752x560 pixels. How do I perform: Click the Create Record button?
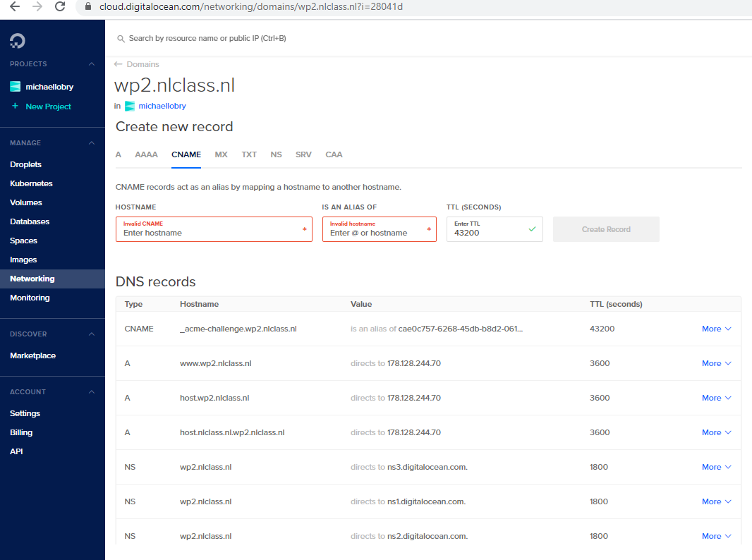click(606, 229)
